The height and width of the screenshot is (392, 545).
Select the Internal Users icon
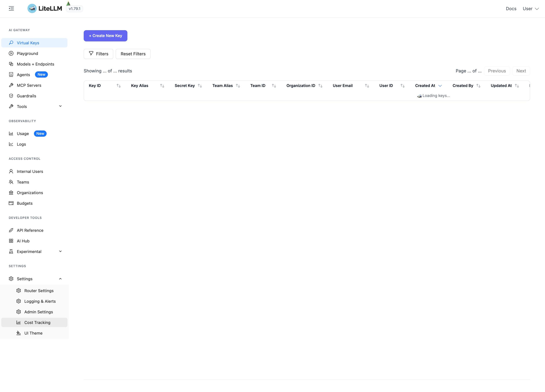coord(11,171)
